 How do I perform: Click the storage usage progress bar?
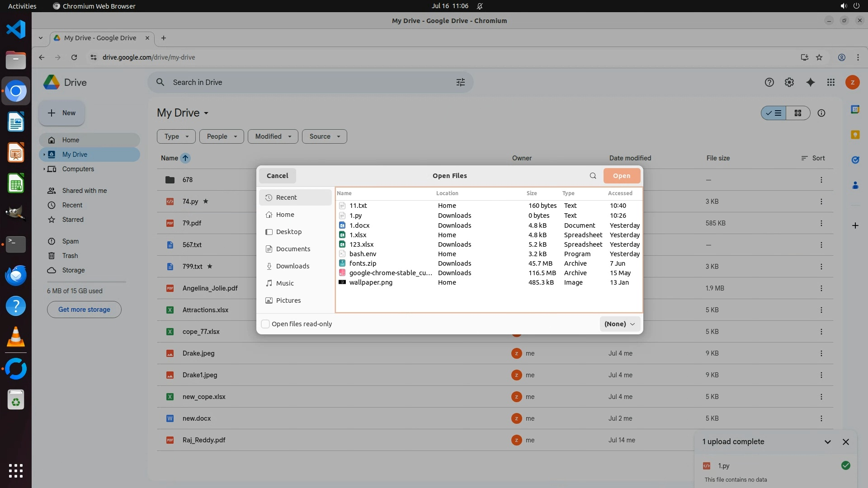[86, 282]
